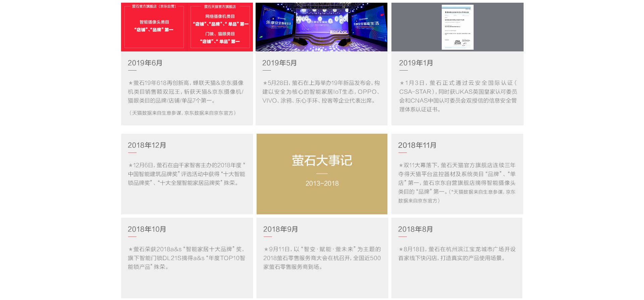Viewport: 644px width, 300px height.
Task: Click 萤石官方旗舰店（京东自营）caption in banner
Action: (154, 6)
